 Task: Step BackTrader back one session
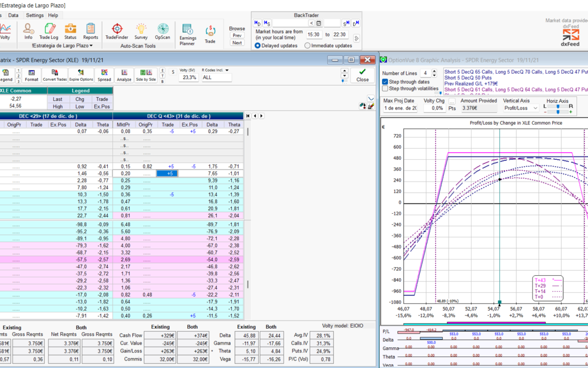point(267,23)
